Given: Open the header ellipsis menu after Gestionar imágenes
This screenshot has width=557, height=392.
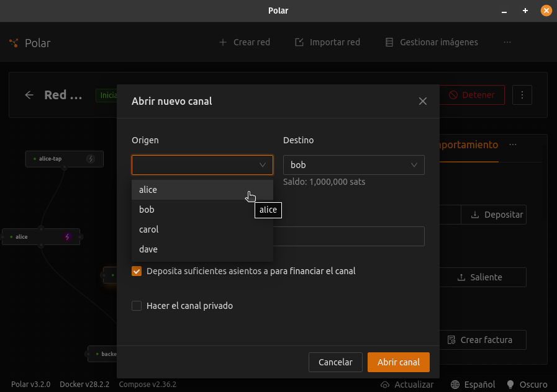Looking at the screenshot, I should pyautogui.click(x=507, y=42).
